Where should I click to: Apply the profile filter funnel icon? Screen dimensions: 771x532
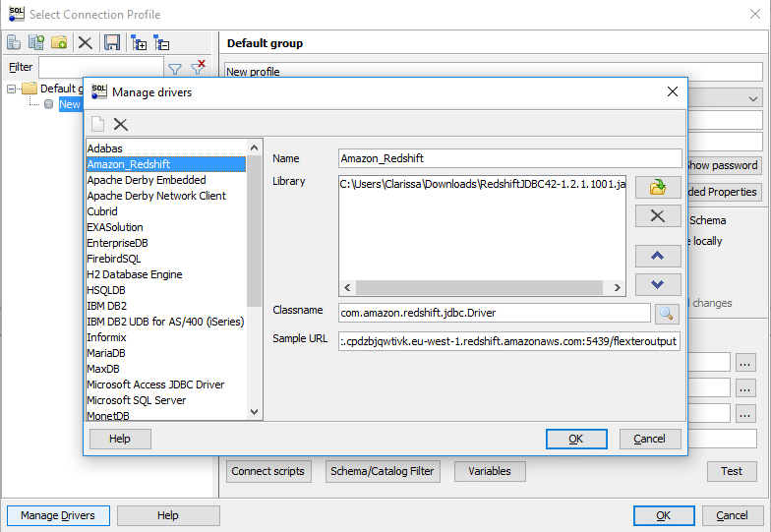[x=175, y=69]
